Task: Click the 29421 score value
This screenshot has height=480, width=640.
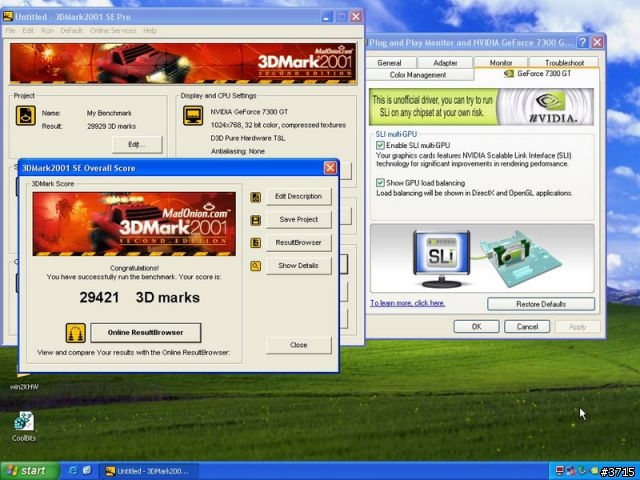Action: point(99,298)
